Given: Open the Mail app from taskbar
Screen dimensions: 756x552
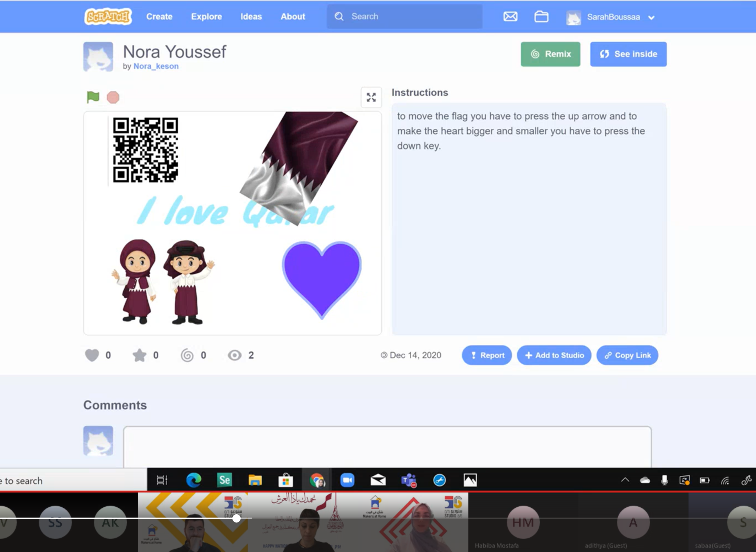Looking at the screenshot, I should [x=378, y=480].
